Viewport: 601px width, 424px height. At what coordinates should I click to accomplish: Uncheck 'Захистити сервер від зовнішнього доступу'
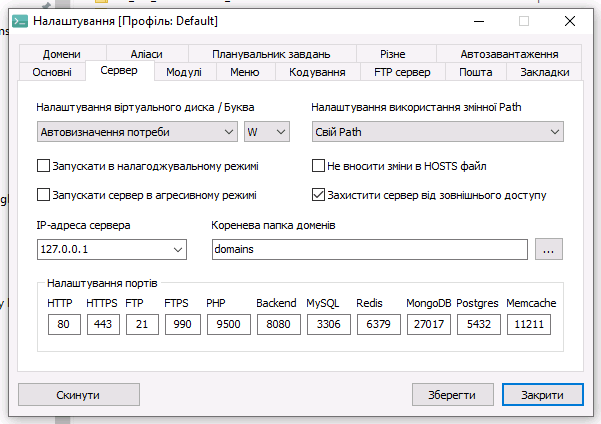pyautogui.click(x=320, y=195)
